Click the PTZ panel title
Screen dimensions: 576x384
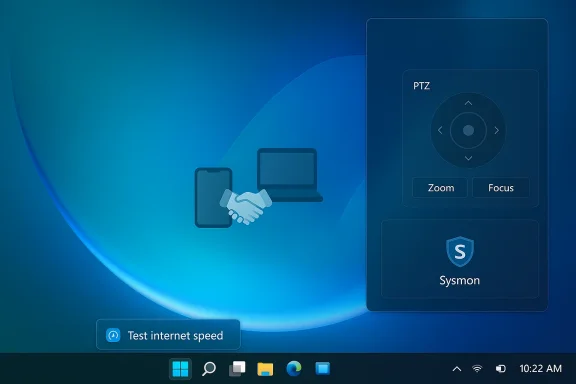tap(421, 86)
